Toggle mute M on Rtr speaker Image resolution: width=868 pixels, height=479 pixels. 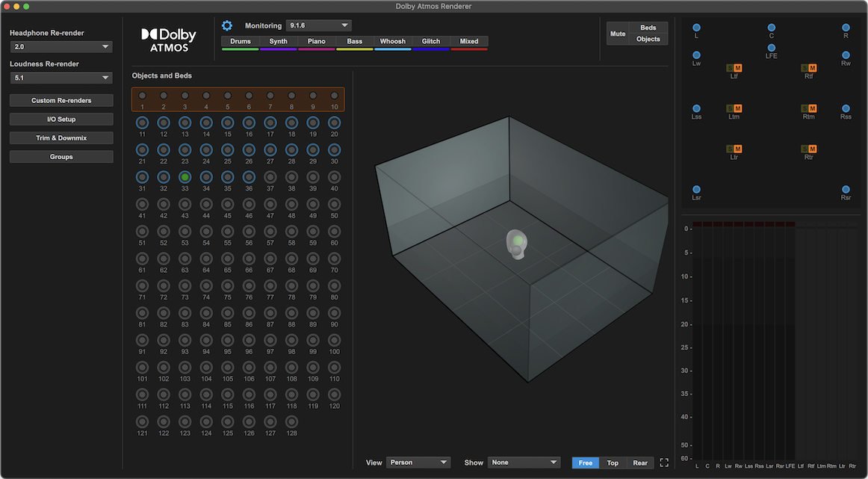[812, 149]
